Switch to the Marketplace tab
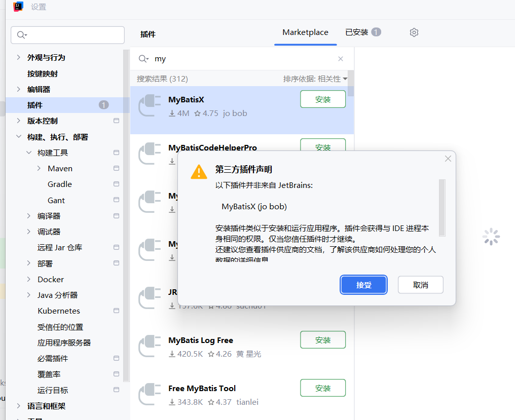 (306, 32)
